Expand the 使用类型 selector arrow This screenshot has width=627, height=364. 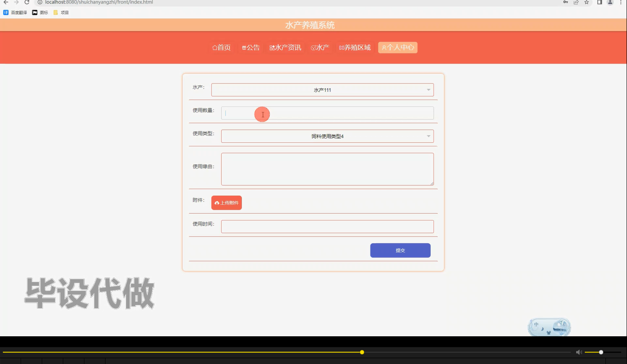coord(428,136)
